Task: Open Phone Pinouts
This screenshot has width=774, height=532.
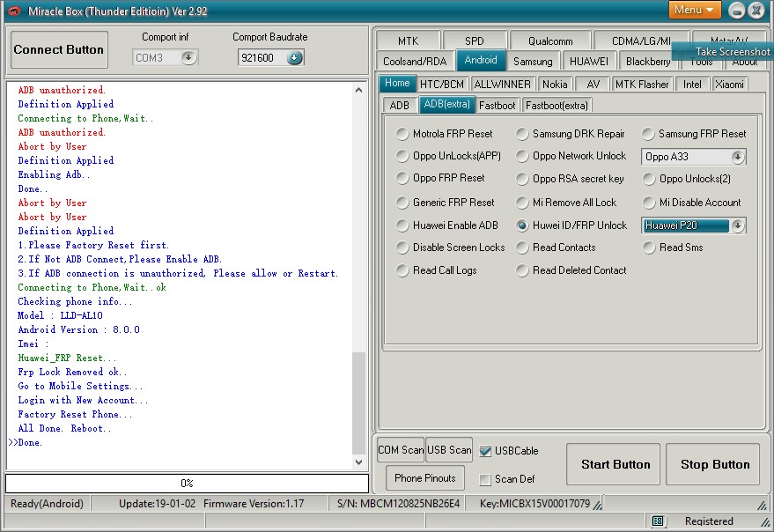Action: (425, 478)
